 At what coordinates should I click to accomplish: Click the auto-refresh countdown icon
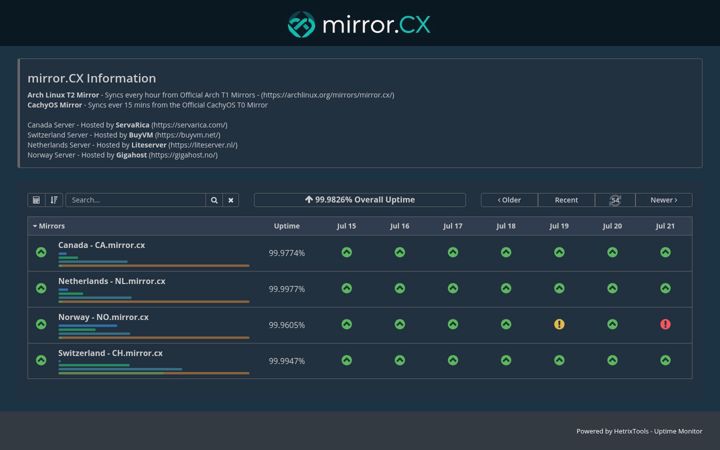(615, 200)
